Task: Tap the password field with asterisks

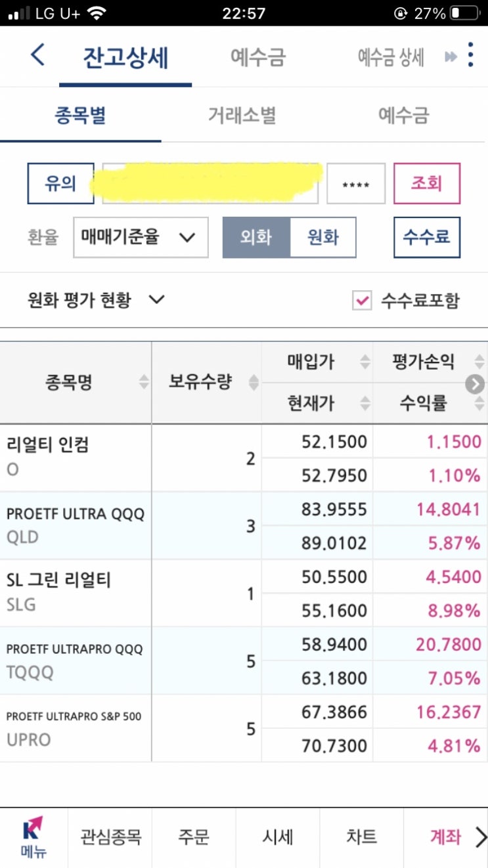Action: click(356, 184)
